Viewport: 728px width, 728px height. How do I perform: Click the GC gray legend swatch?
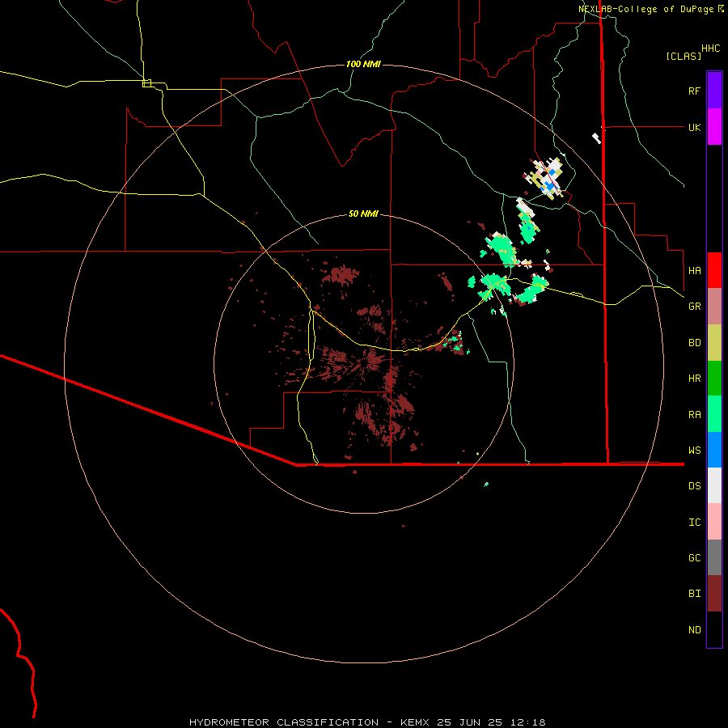[x=714, y=557]
